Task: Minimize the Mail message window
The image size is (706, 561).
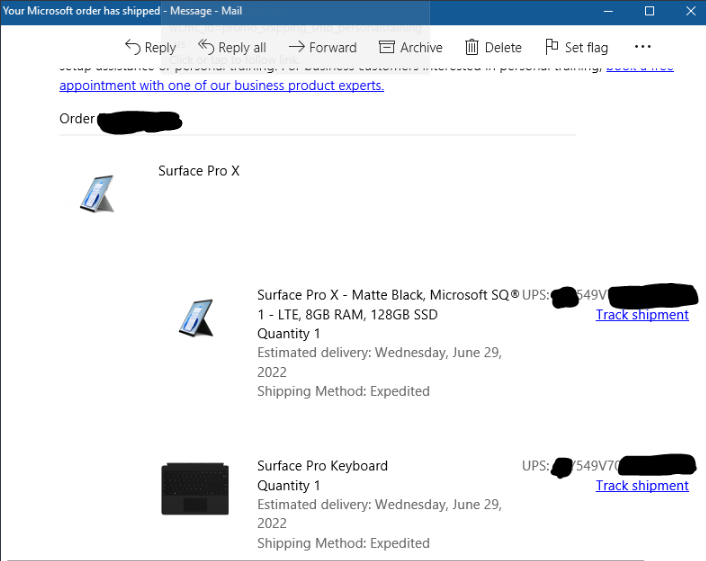Action: [608, 11]
